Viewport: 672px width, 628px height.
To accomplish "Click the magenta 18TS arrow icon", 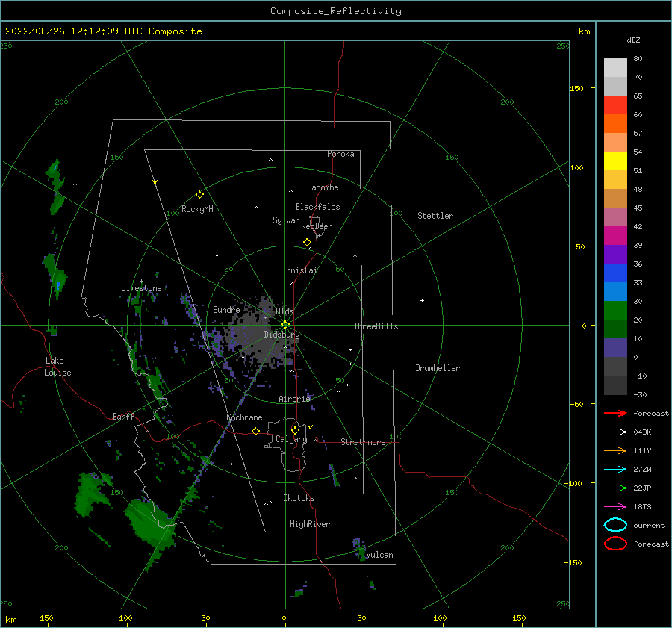I will pyautogui.click(x=615, y=506).
